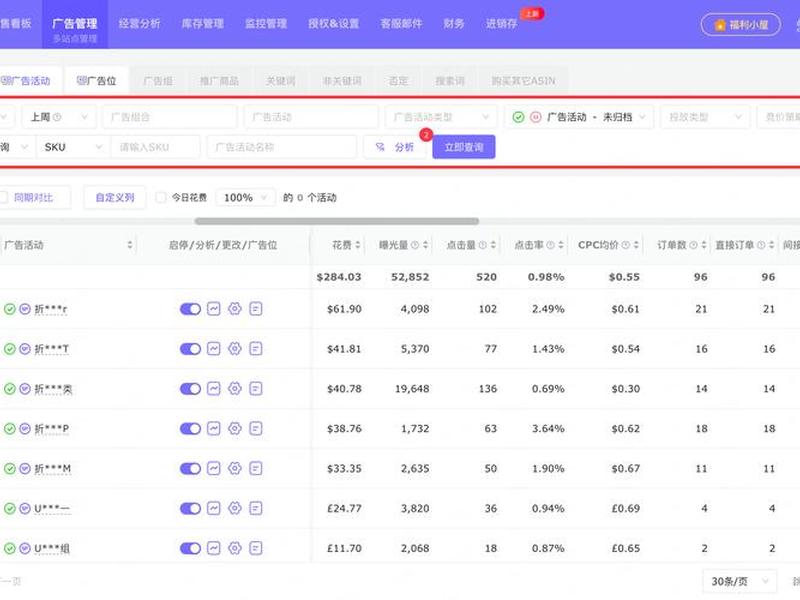Open the 100% spend percentage dropdown
This screenshot has width=800, height=600.
(x=245, y=197)
